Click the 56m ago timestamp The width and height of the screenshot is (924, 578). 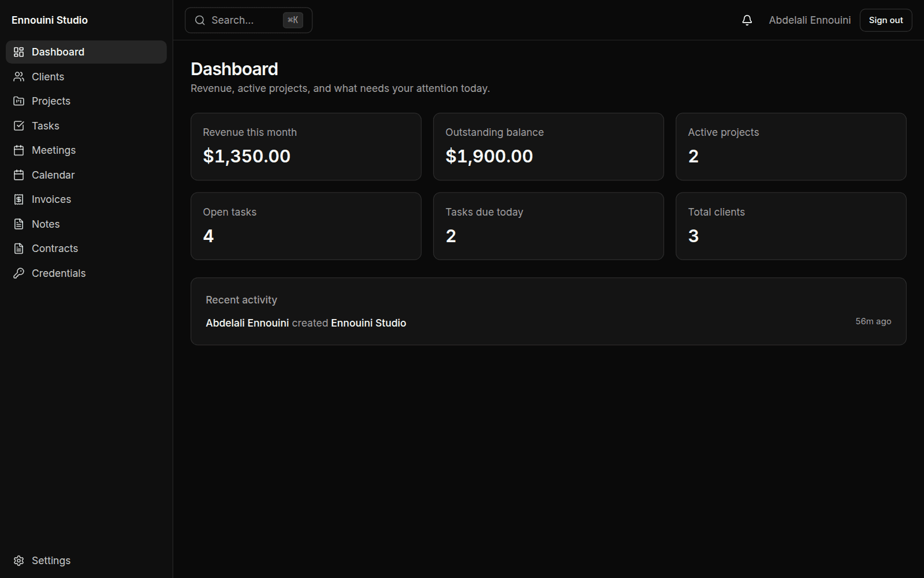[x=873, y=321]
